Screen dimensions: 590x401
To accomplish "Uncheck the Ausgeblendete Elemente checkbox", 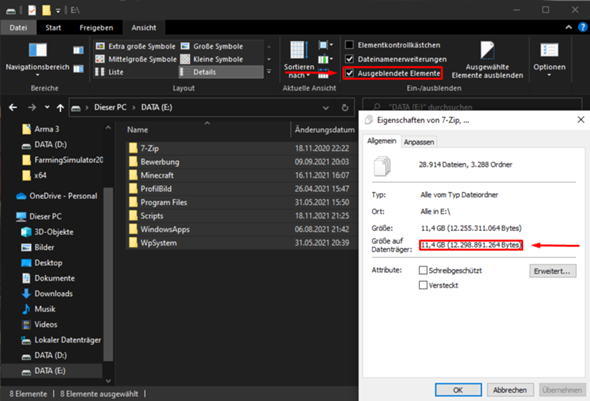I will (349, 73).
